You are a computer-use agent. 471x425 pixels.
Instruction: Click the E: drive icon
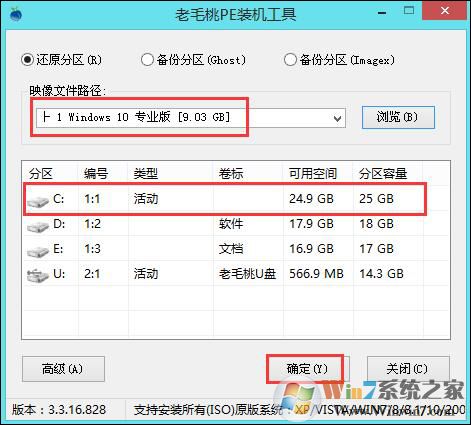[38, 251]
